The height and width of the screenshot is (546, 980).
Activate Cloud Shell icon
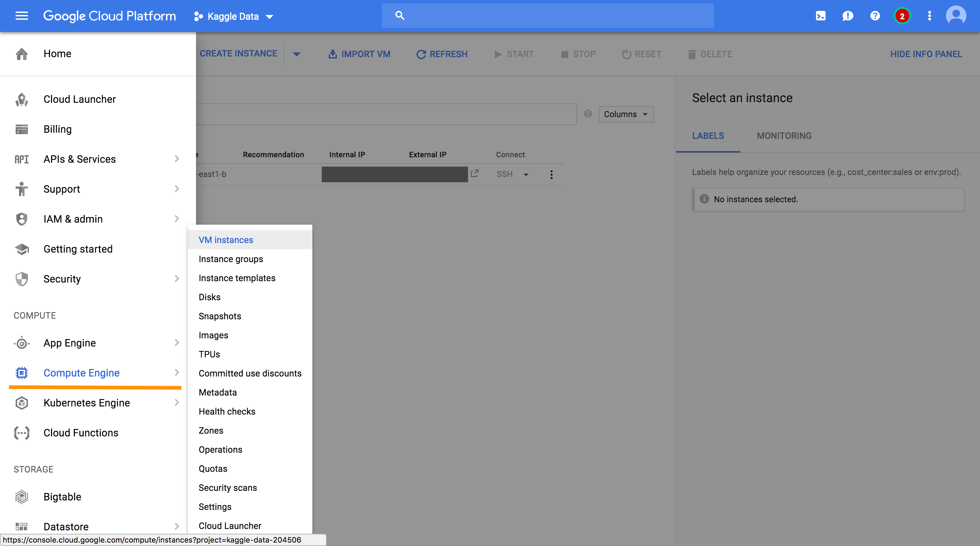[x=821, y=16]
